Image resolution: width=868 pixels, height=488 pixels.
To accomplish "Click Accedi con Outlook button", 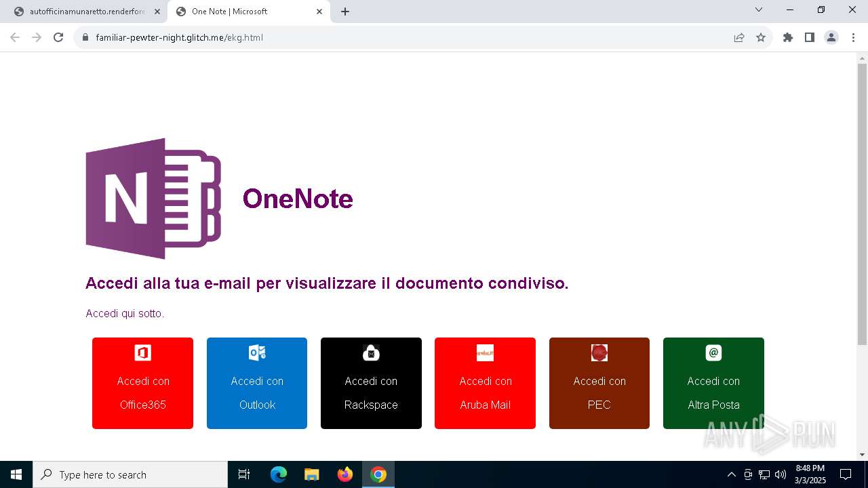I will click(x=257, y=384).
